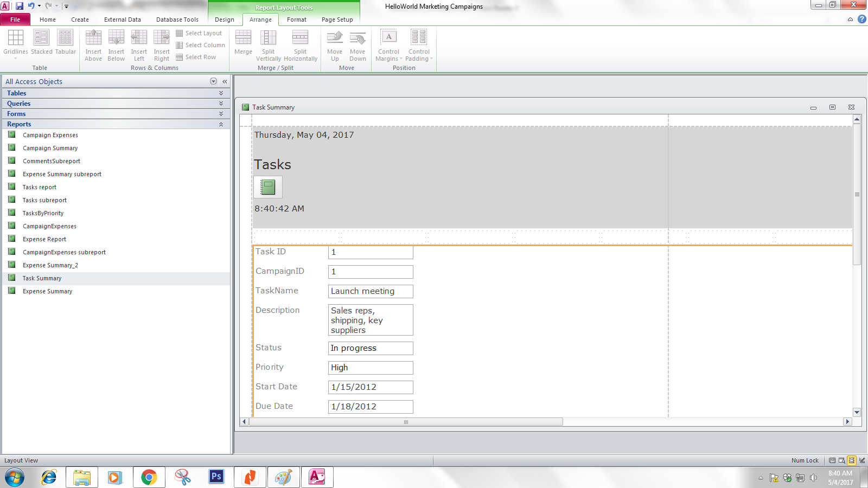
Task: Click the Control Margins icon
Action: 388,43
